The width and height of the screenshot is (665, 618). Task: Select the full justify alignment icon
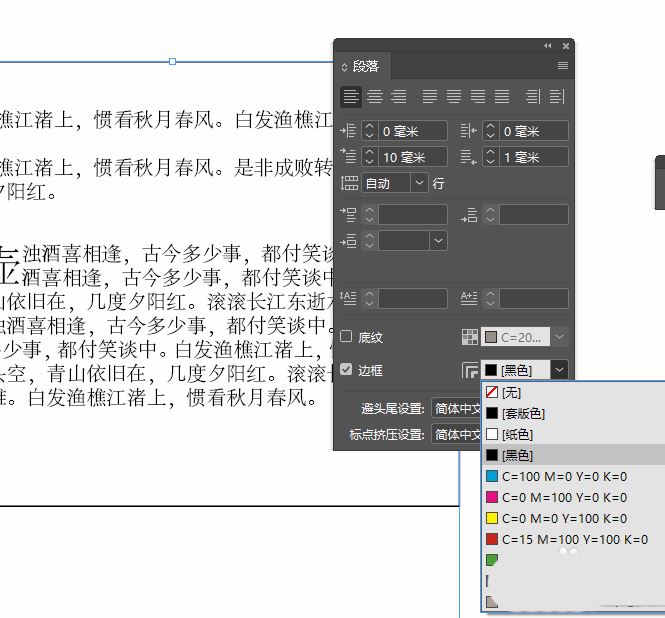(x=502, y=96)
